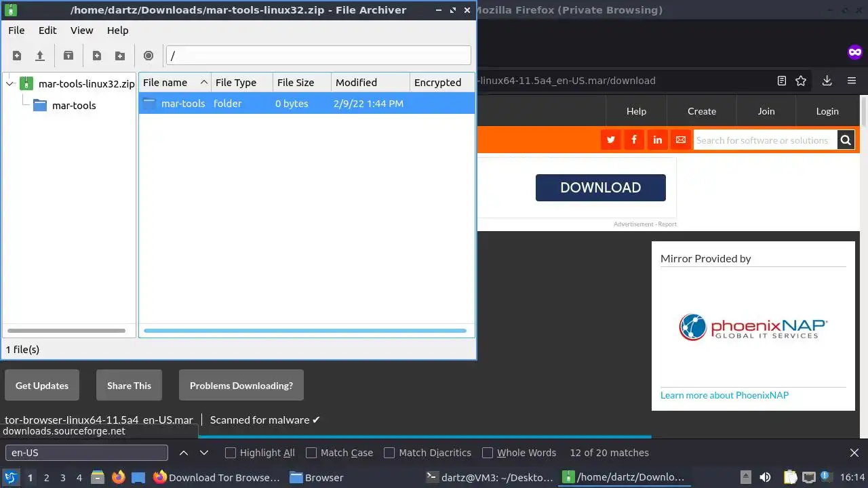The image size is (868, 488).
Task: Open Firefox hamburger menu
Action: (x=852, y=81)
